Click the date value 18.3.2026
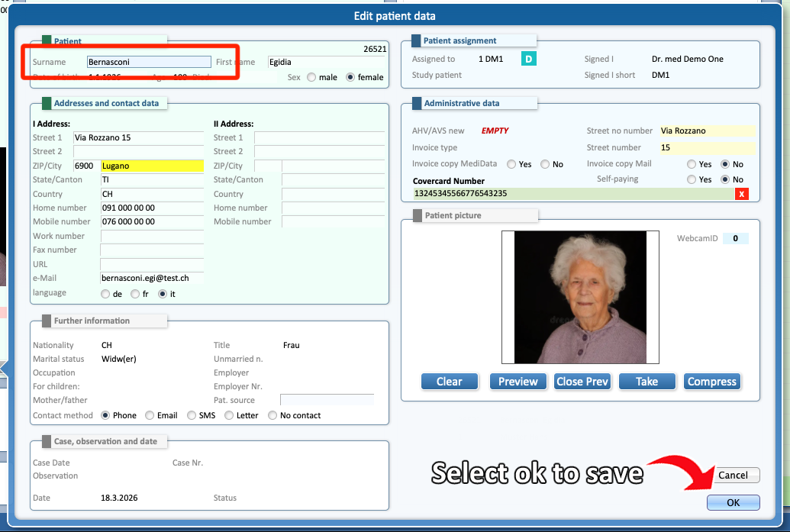Screen dimensions: 790x532 (x=119, y=498)
